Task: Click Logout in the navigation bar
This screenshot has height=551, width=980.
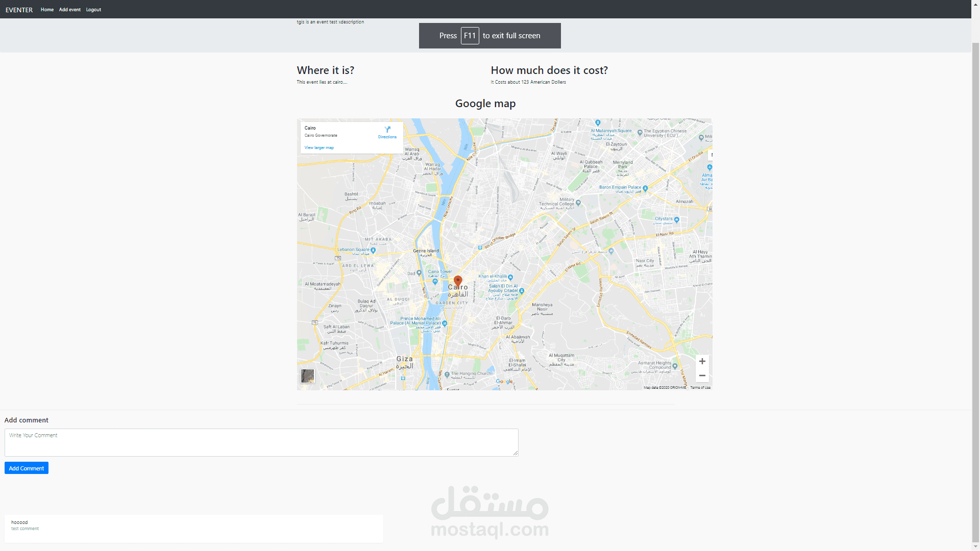Action: click(93, 9)
